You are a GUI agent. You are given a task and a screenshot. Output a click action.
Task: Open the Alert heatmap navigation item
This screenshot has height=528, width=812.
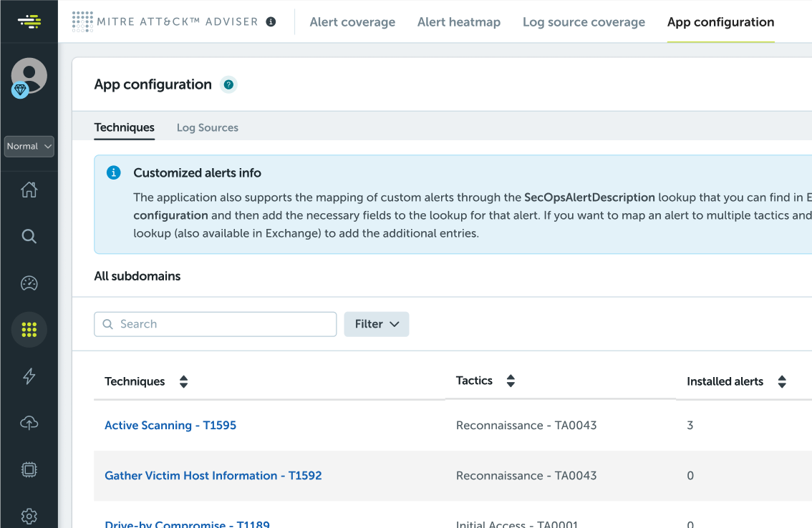click(459, 22)
